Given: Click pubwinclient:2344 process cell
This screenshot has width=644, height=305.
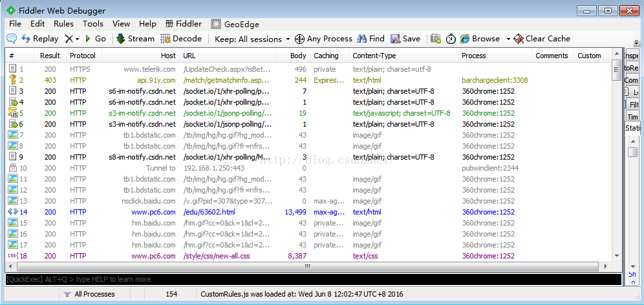Looking at the screenshot, I should [490, 168].
